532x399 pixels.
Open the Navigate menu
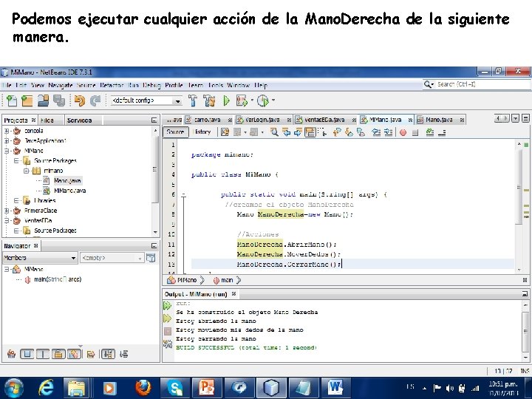click(61, 85)
